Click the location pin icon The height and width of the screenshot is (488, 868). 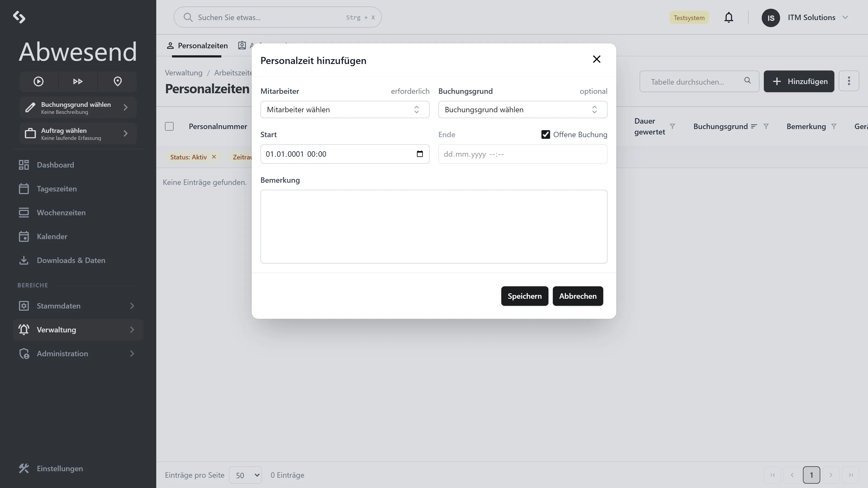tap(118, 82)
